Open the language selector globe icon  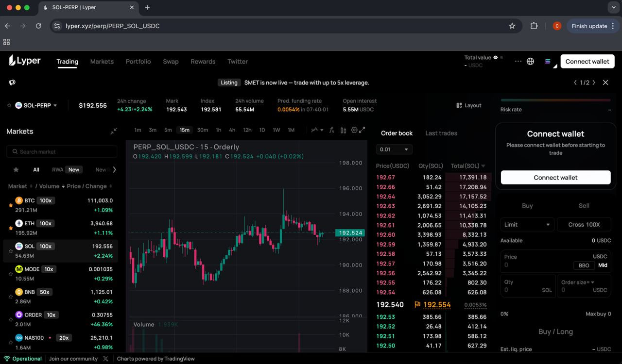point(530,61)
